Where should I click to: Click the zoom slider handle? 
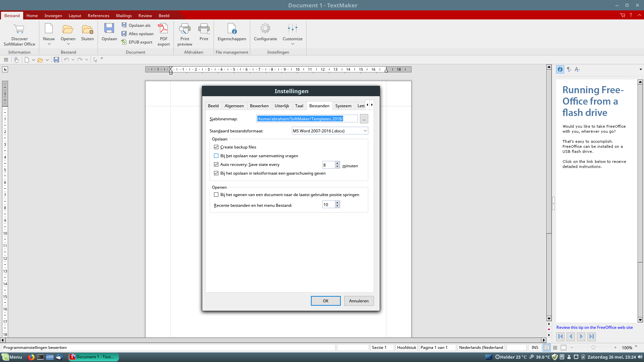tap(593, 348)
